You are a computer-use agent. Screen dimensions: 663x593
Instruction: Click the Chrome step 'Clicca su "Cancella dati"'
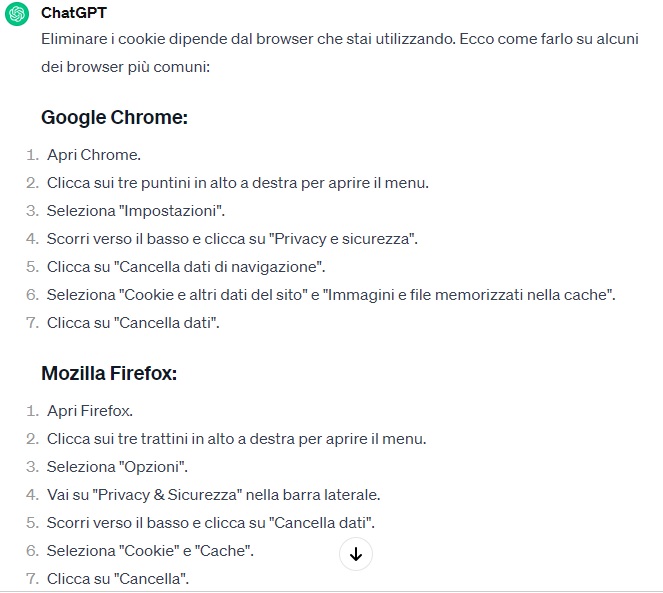click(x=133, y=323)
